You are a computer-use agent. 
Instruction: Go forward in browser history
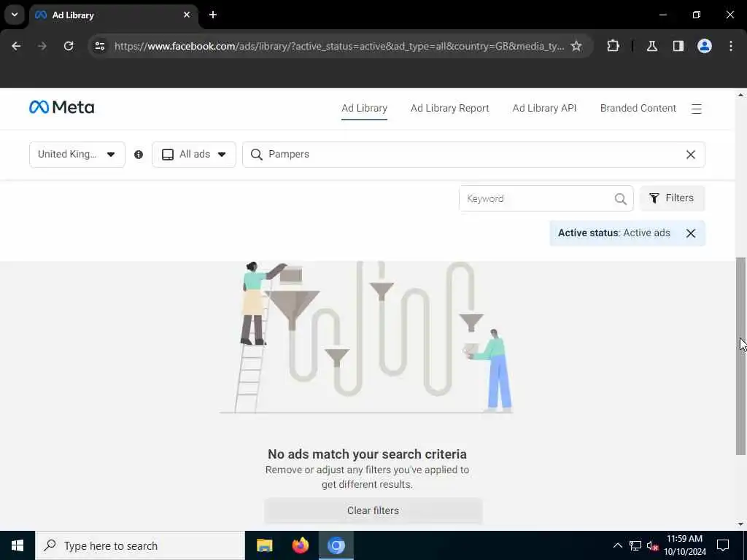(42, 46)
